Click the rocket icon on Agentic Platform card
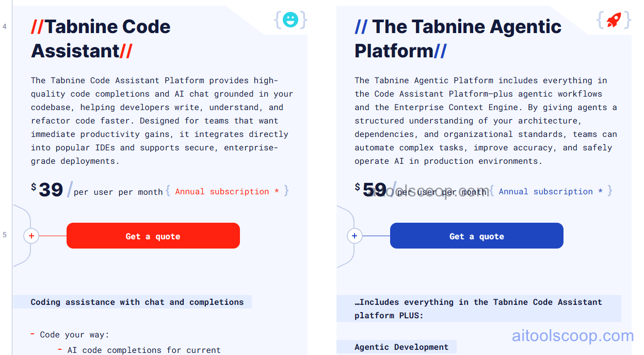The width and height of the screenshot is (644, 355). pos(613,20)
